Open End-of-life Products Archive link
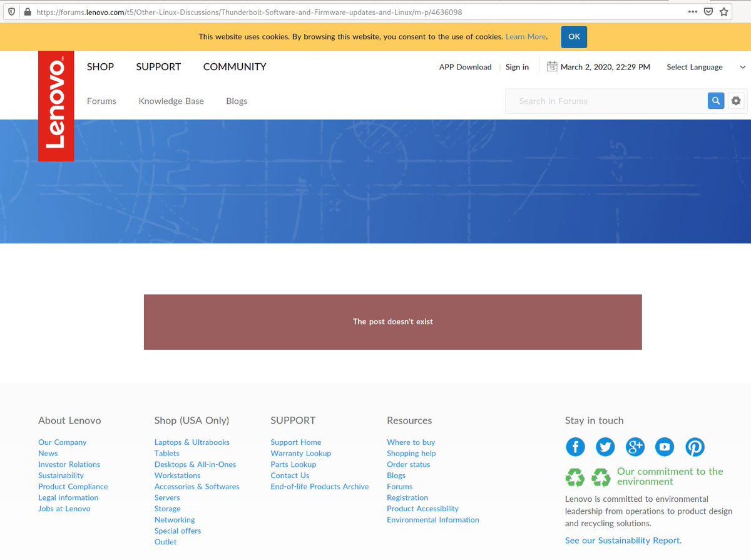Screen dimensions: 751x560 320,486
